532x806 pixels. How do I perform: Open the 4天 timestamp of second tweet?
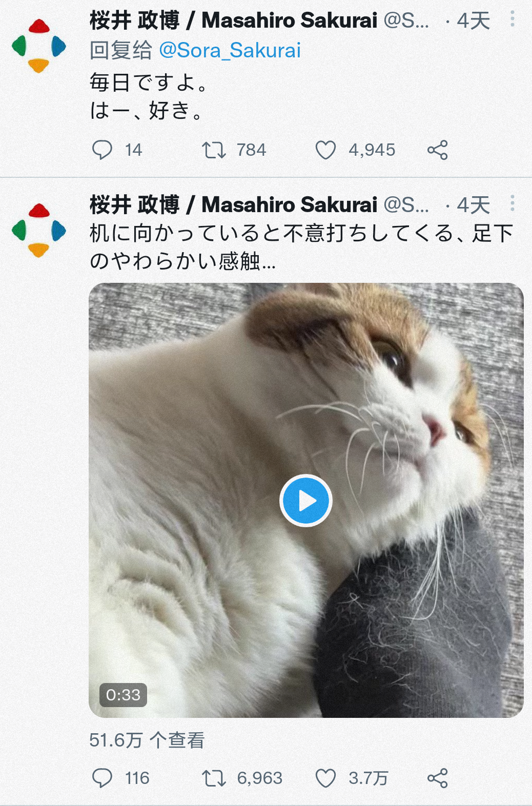473,205
